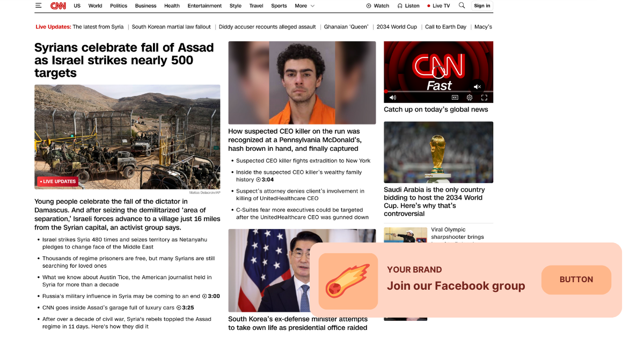Click the World Cup trophy image
Viewport: 644px width, 338px height.
tap(438, 152)
